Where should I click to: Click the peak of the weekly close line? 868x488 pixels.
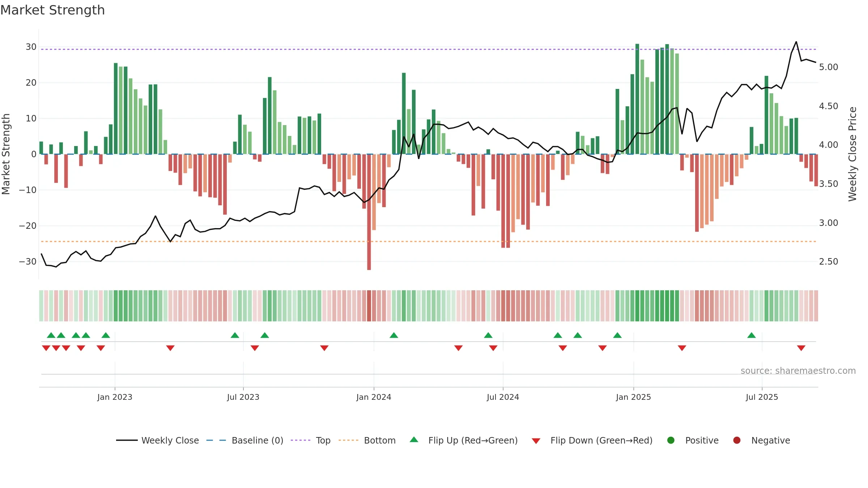[796, 42]
